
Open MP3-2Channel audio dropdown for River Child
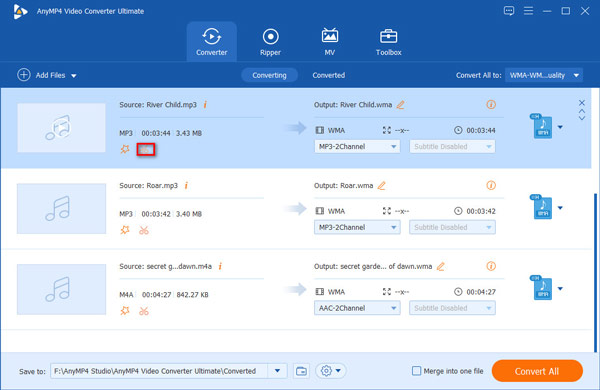coord(357,147)
